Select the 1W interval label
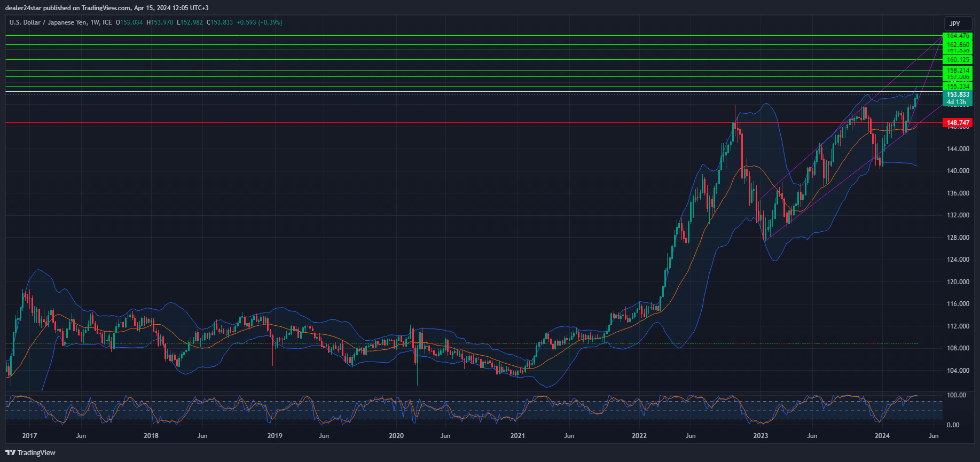Viewport: 980px width, 462px height. point(95,22)
